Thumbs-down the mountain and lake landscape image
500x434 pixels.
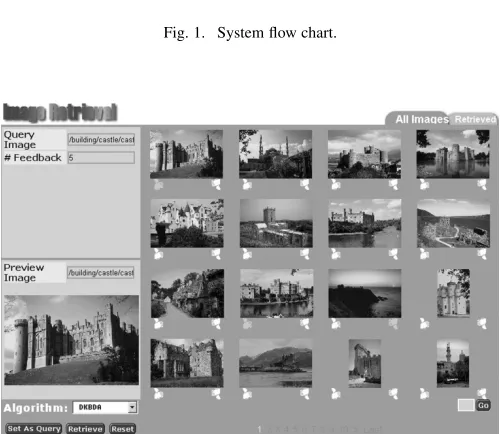click(305, 394)
